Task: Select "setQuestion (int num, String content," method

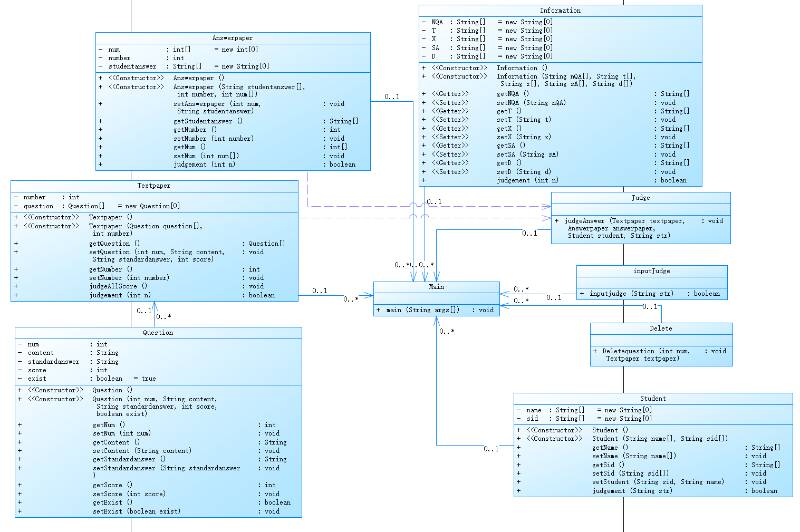Action: click(x=157, y=252)
